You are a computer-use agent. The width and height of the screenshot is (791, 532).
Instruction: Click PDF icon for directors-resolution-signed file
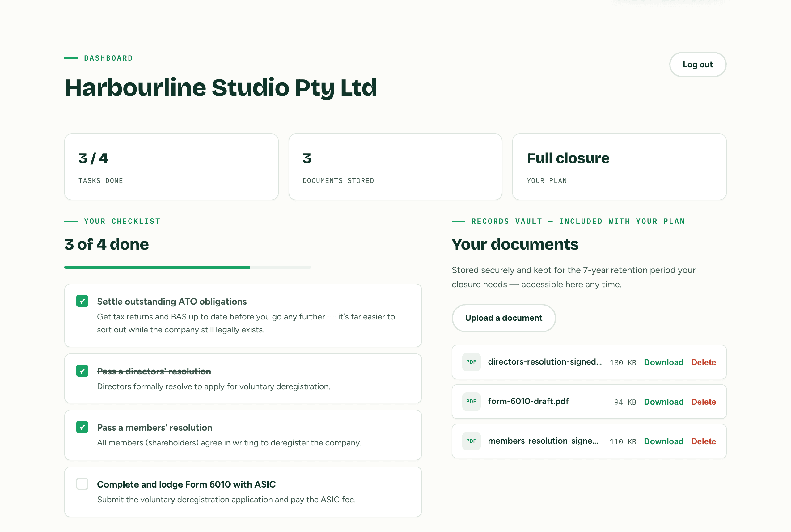471,362
